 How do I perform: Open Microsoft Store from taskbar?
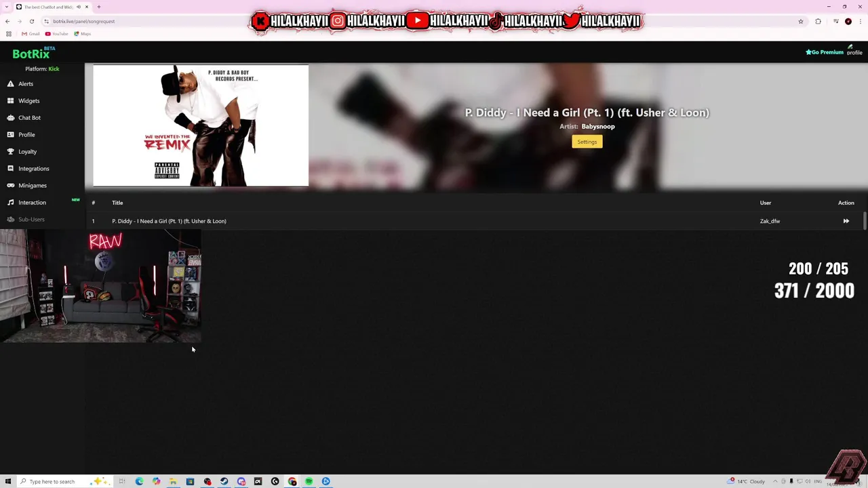190,481
